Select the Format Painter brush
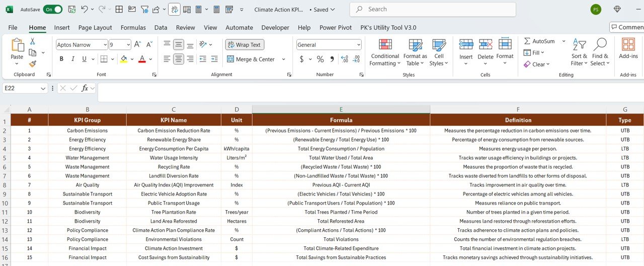This screenshot has width=644, height=266. 33,64
